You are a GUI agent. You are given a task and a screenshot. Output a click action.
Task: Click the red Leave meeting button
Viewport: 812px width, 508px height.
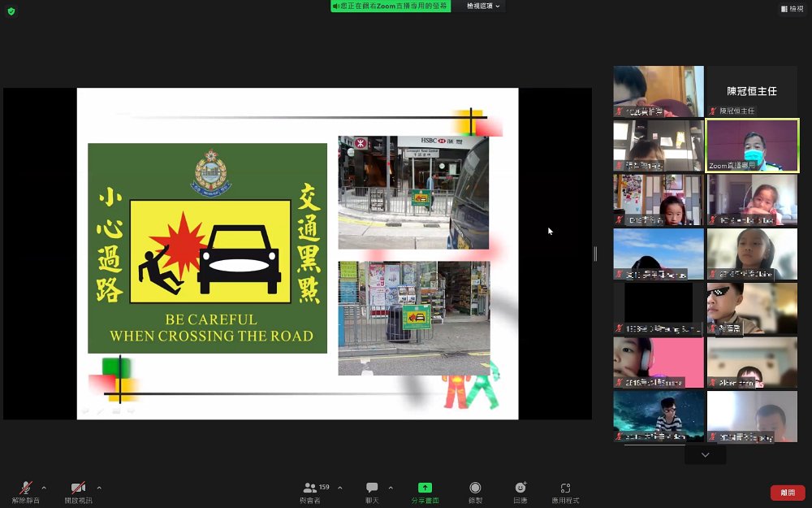pyautogui.click(x=787, y=493)
